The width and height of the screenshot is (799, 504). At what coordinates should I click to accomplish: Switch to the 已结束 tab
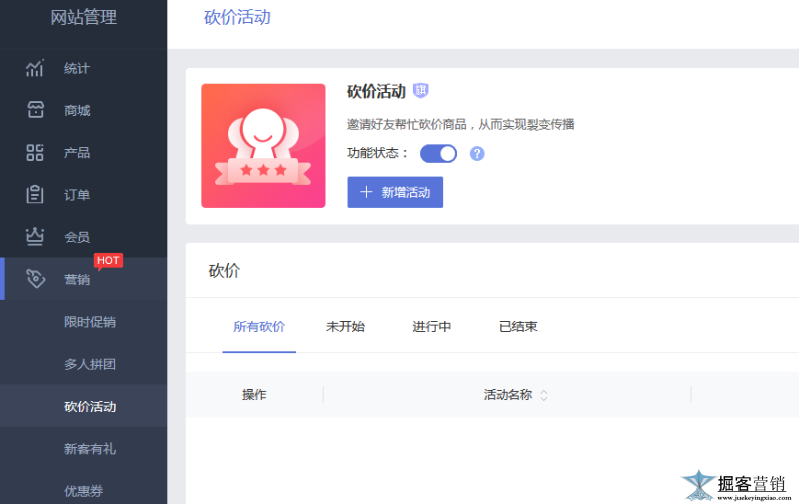(x=518, y=327)
